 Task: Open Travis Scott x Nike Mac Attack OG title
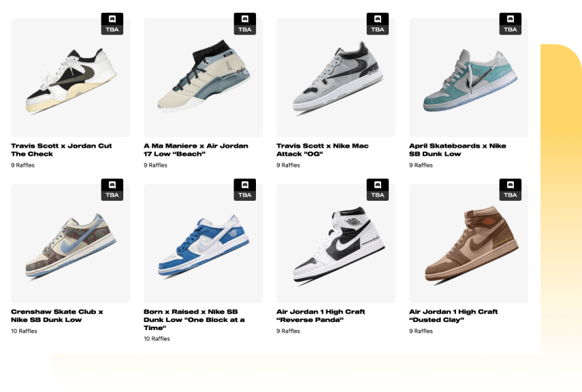click(x=323, y=150)
